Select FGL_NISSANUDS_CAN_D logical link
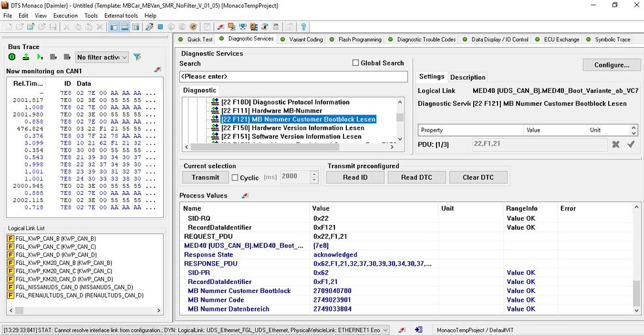The image size is (644, 335). click(75, 287)
